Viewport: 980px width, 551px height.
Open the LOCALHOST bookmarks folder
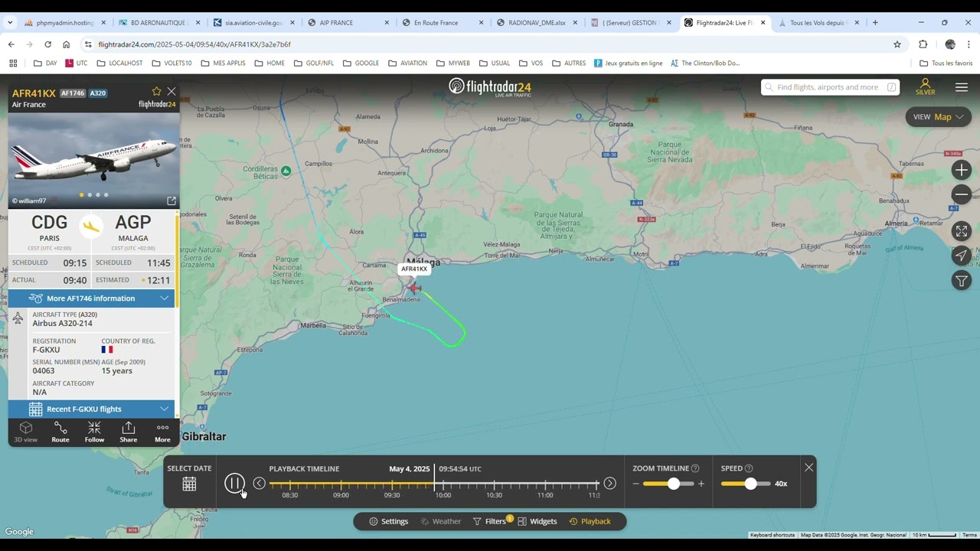point(119,64)
